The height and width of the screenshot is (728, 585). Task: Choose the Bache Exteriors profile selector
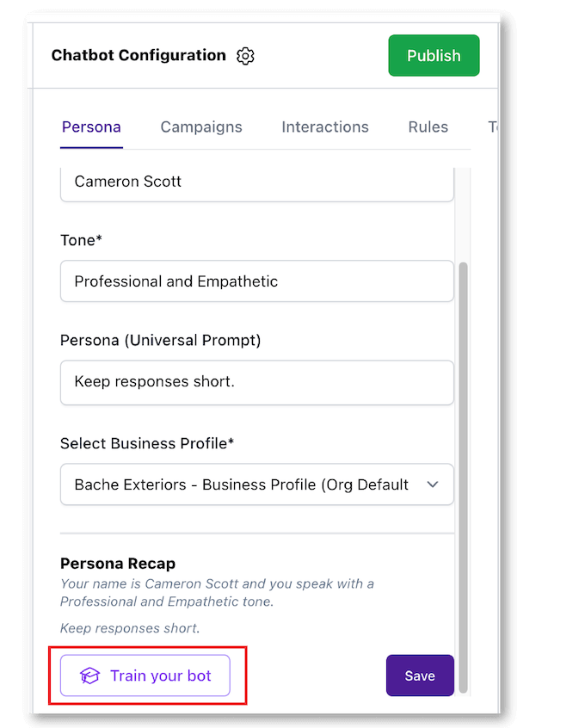241,484
